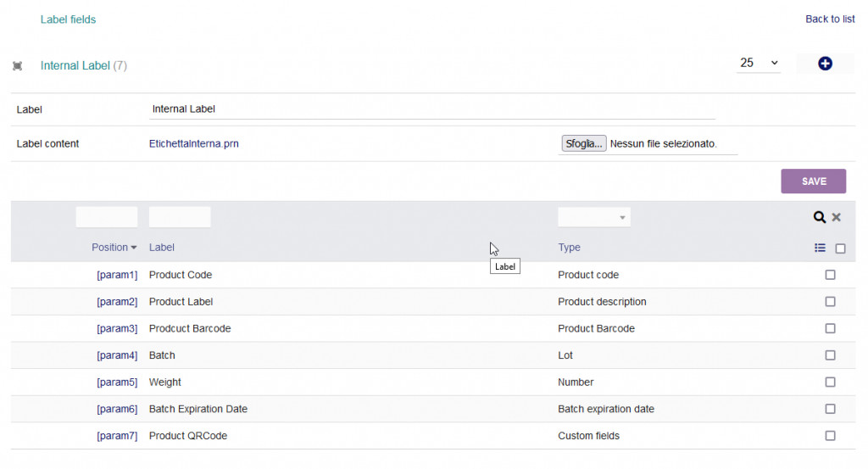Open the EtichettaInterna.prn file link

193,144
